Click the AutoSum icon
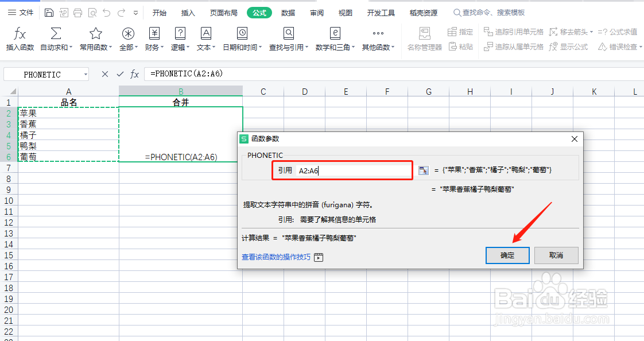The width and height of the screenshot is (644, 341). (55, 38)
